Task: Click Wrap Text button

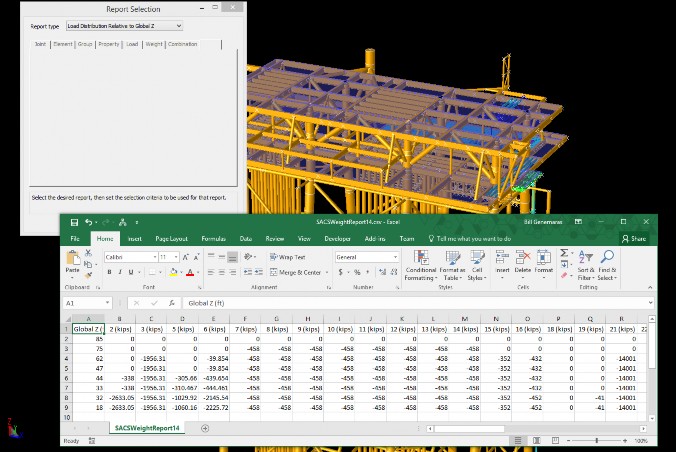Action: tap(287, 257)
